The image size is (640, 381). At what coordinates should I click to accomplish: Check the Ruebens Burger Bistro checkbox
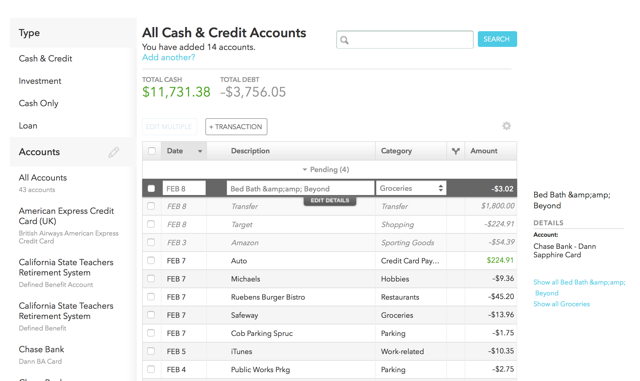pyautogui.click(x=151, y=296)
